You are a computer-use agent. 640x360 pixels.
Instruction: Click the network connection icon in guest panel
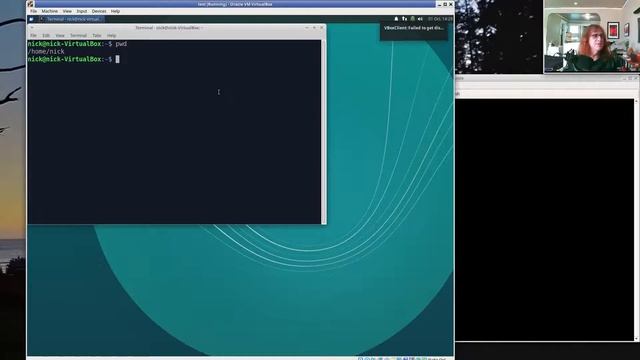[x=404, y=19]
